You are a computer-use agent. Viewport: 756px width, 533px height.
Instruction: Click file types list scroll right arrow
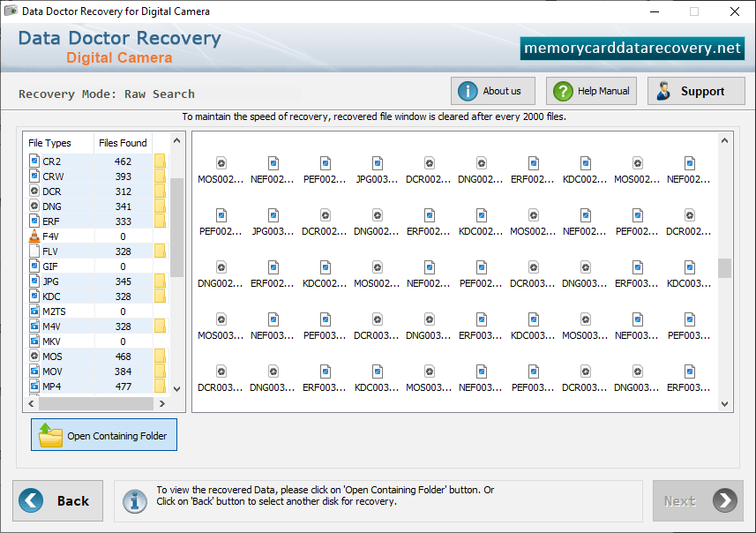click(162, 404)
